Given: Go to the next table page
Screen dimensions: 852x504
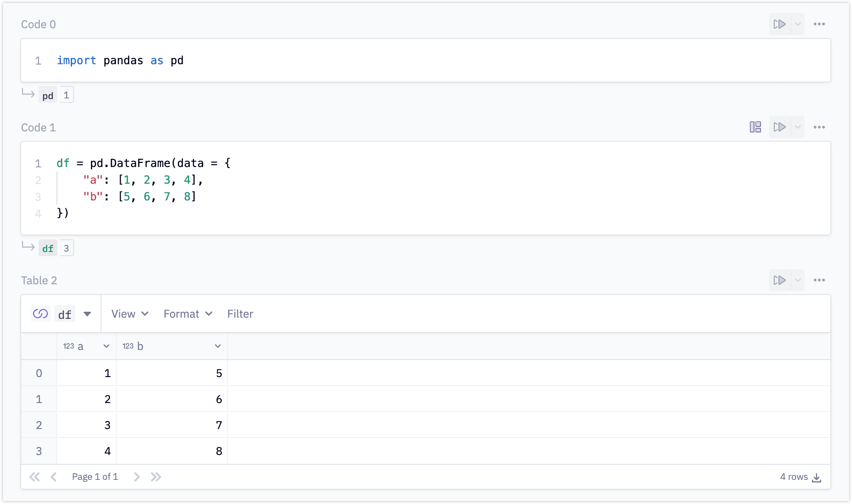Looking at the screenshot, I should click(x=137, y=477).
